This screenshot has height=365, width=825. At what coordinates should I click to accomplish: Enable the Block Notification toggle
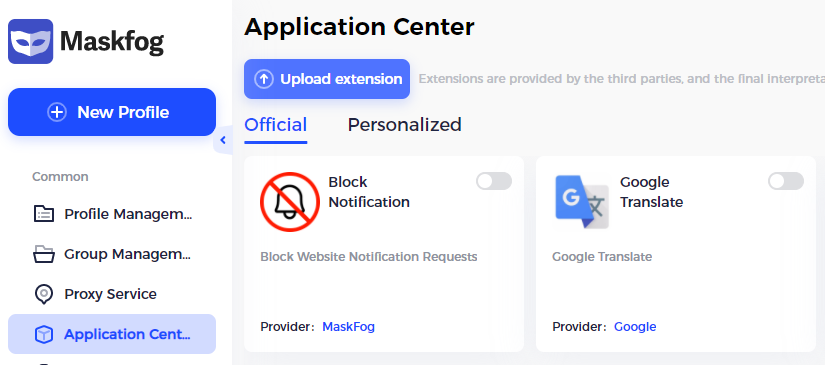[x=494, y=181]
